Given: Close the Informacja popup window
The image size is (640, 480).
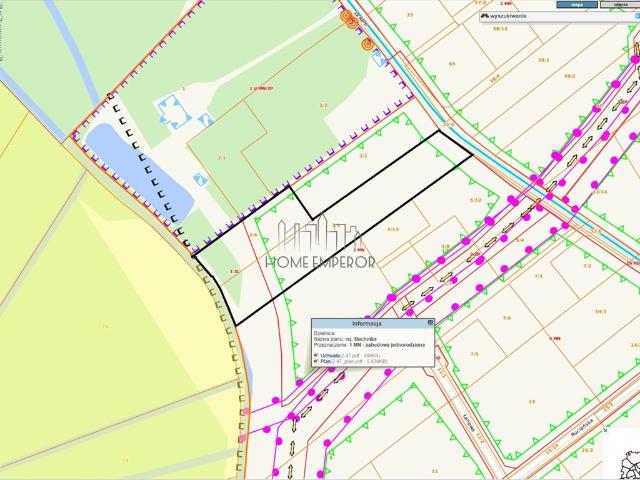Looking at the screenshot, I should [430, 323].
